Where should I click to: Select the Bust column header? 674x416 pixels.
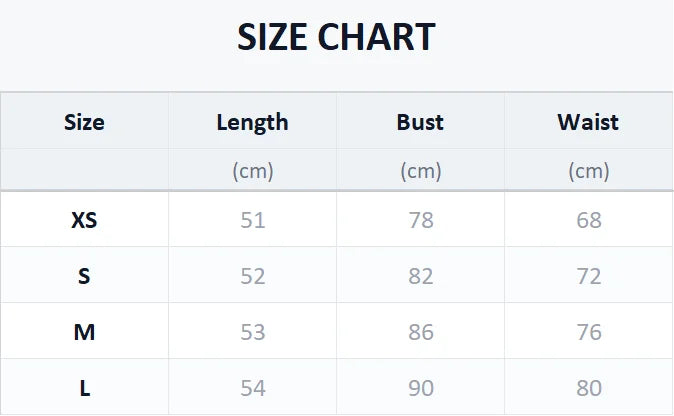(x=420, y=122)
